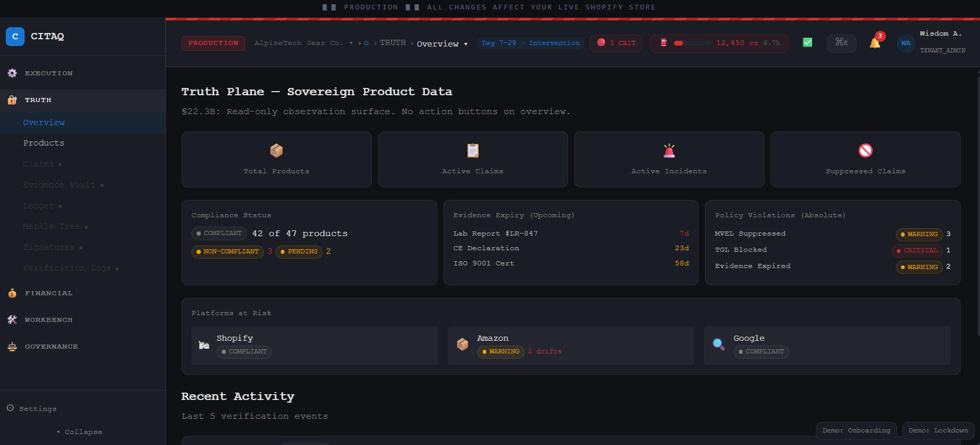
Task: Click the Truth lock icon
Action: (x=12, y=100)
